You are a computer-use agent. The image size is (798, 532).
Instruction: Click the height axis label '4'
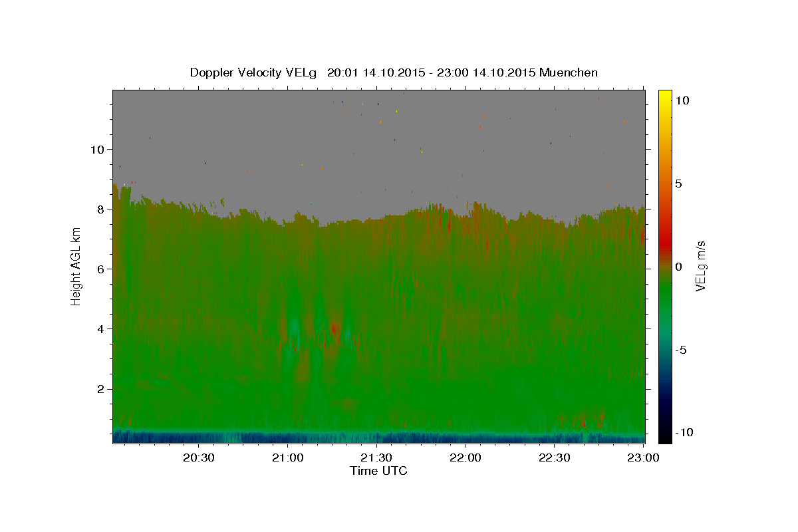pos(101,329)
